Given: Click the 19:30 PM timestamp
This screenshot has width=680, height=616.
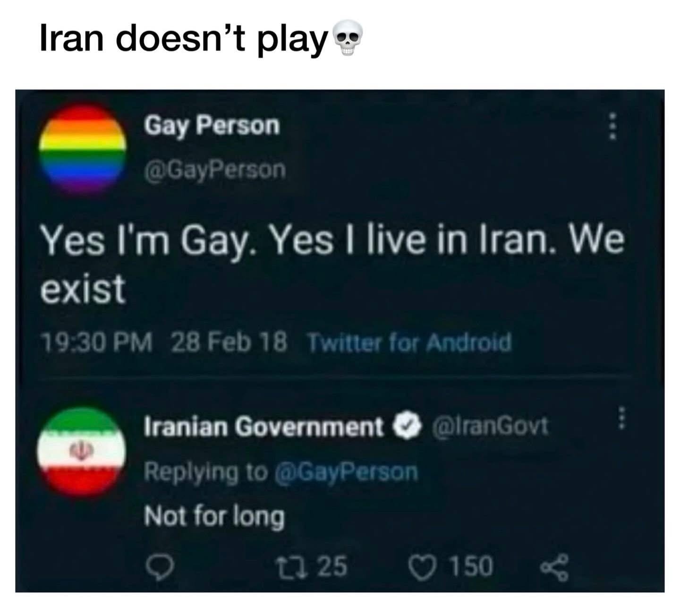Looking at the screenshot, I should click(97, 342).
